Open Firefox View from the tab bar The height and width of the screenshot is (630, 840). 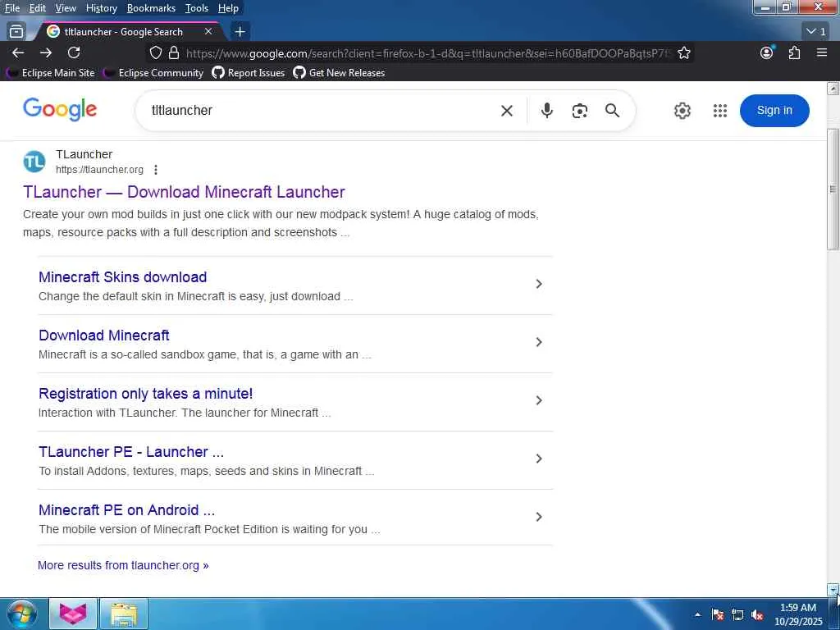click(16, 32)
